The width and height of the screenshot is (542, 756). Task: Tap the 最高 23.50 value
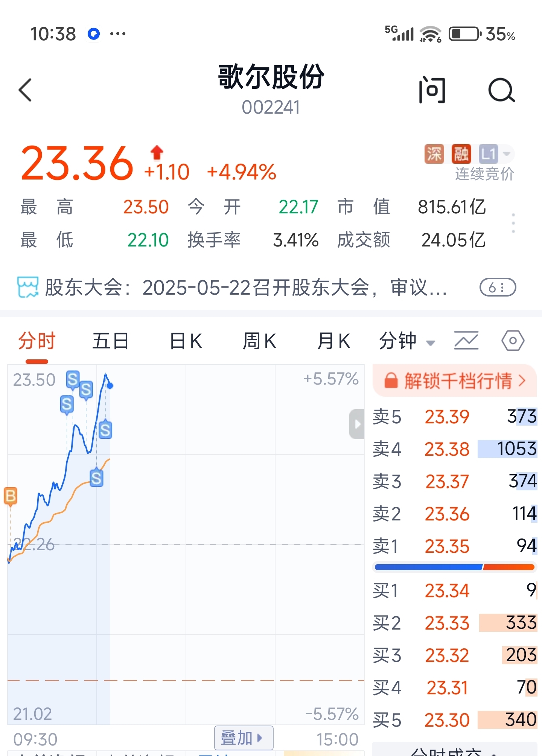(146, 207)
